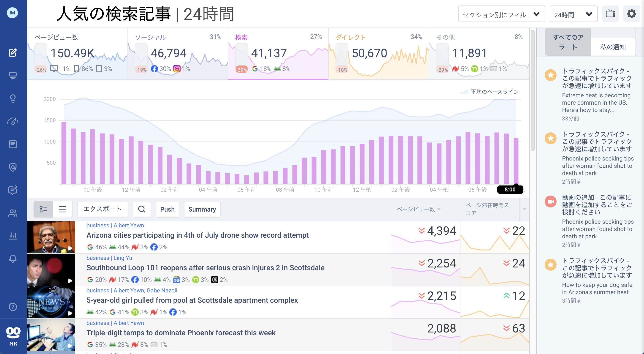Click video camera icon of add-video alert
Viewport: 644px width, 354px height.
pyautogui.click(x=550, y=202)
